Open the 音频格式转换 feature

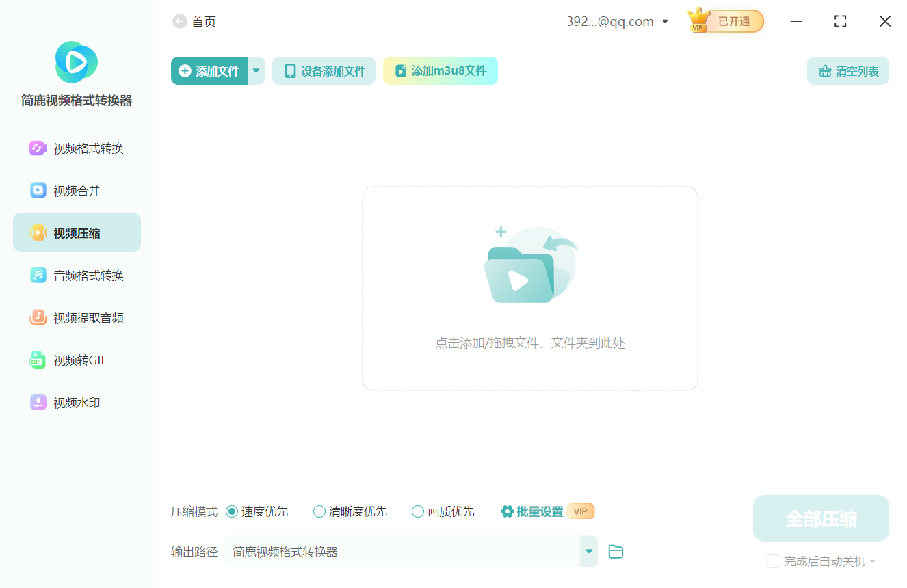coord(76,275)
